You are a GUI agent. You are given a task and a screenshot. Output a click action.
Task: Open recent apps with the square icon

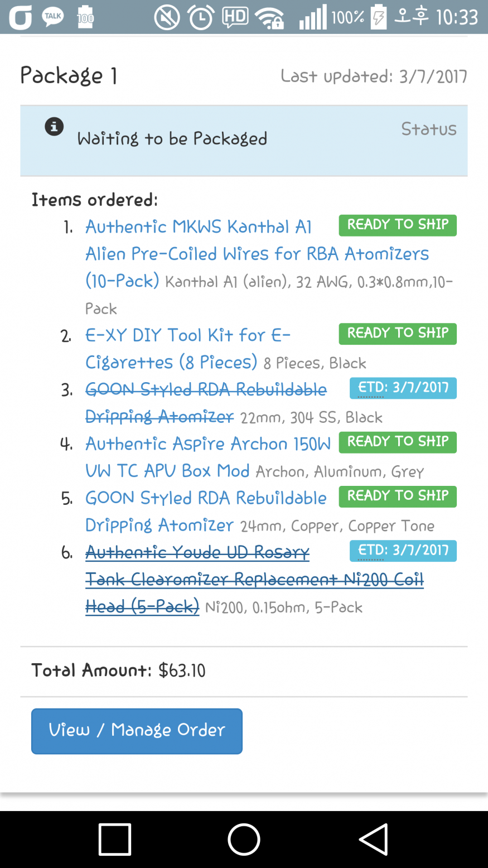pos(115,839)
